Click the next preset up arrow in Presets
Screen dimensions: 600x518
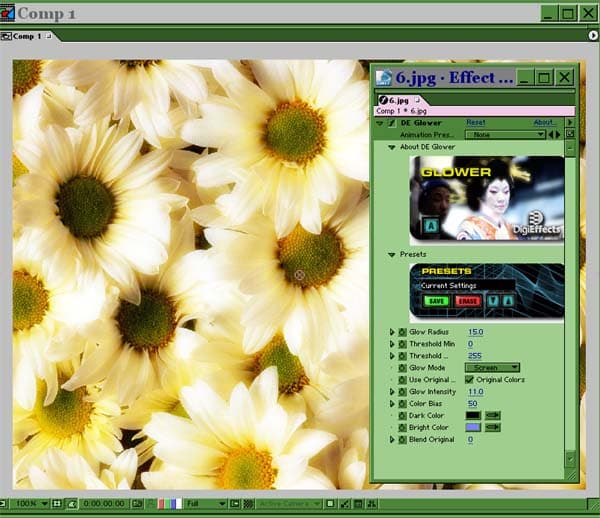pos(508,301)
